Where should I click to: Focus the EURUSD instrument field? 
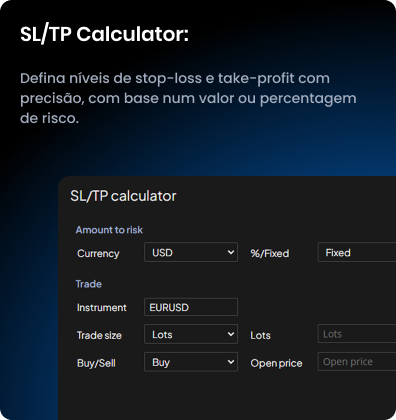coord(191,307)
